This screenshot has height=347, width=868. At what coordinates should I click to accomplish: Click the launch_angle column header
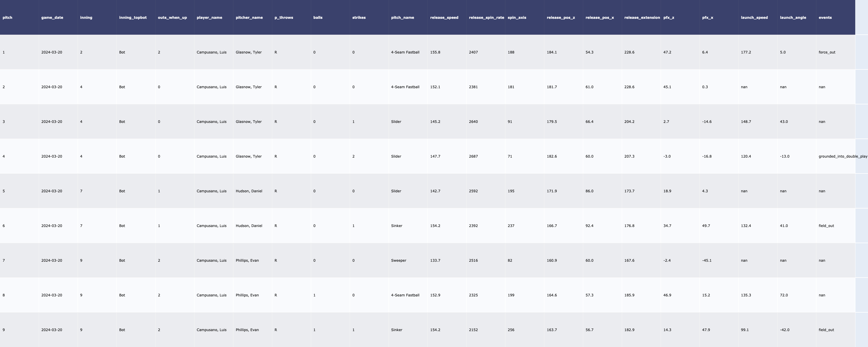[793, 18]
